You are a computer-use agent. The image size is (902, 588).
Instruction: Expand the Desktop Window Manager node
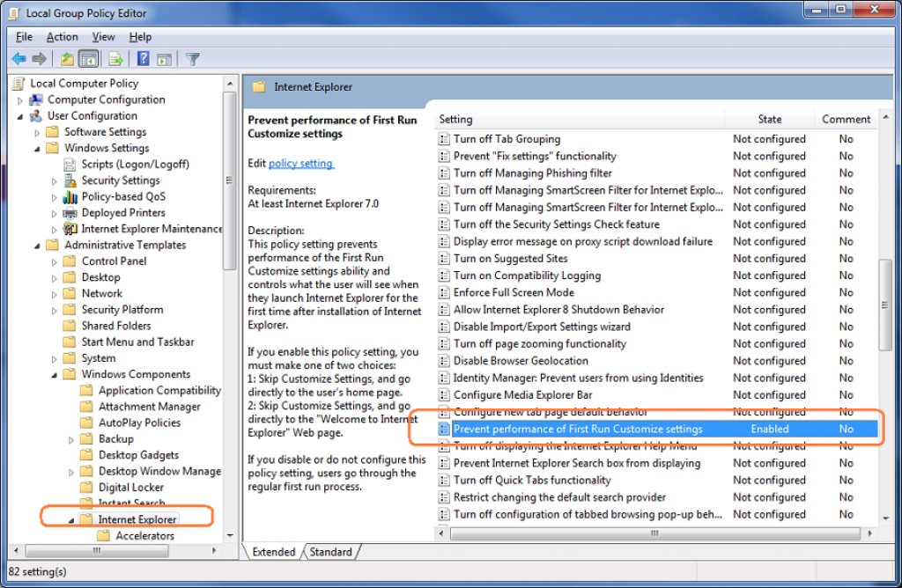tap(71, 472)
